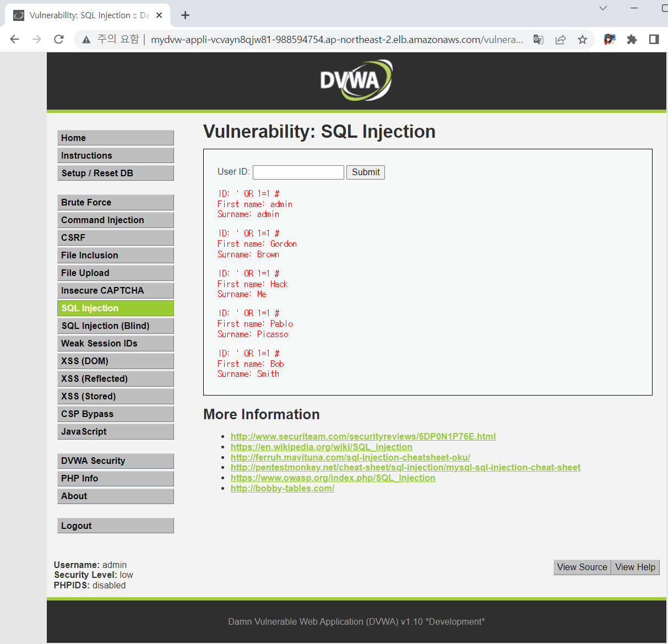The height and width of the screenshot is (644, 668).
Task: Click the not-secure warning triangle icon
Action: 86,39
